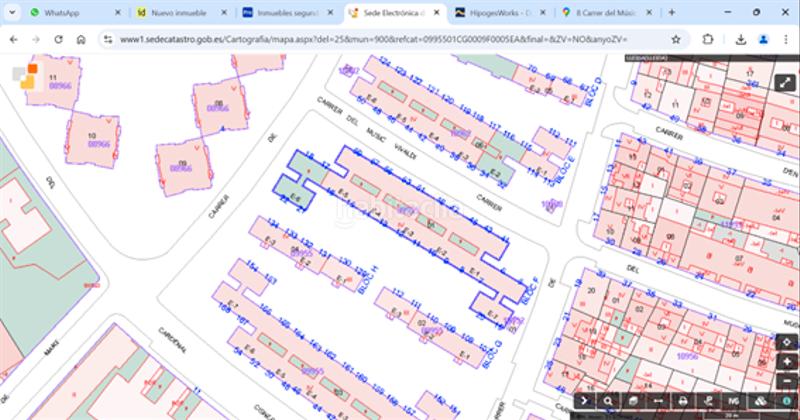Click the browser back arrow
Image resolution: width=800 pixels, height=420 pixels.
coord(12,39)
